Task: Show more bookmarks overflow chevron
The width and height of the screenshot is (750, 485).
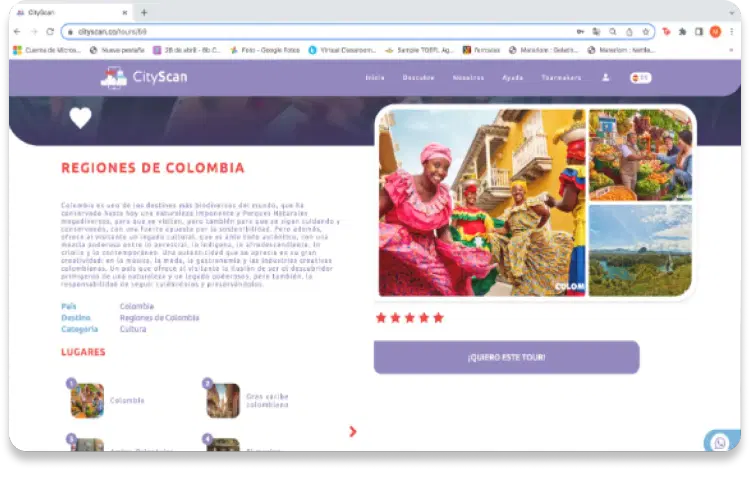Action: 731,50
